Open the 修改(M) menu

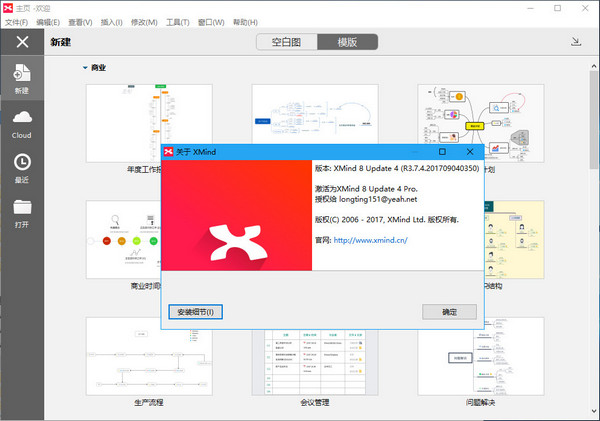pos(144,22)
